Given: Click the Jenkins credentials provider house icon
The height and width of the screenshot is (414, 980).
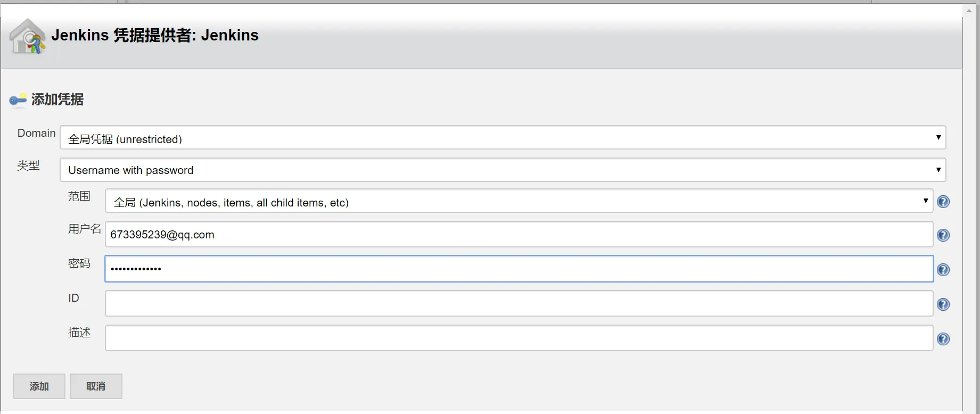Looking at the screenshot, I should [28, 36].
